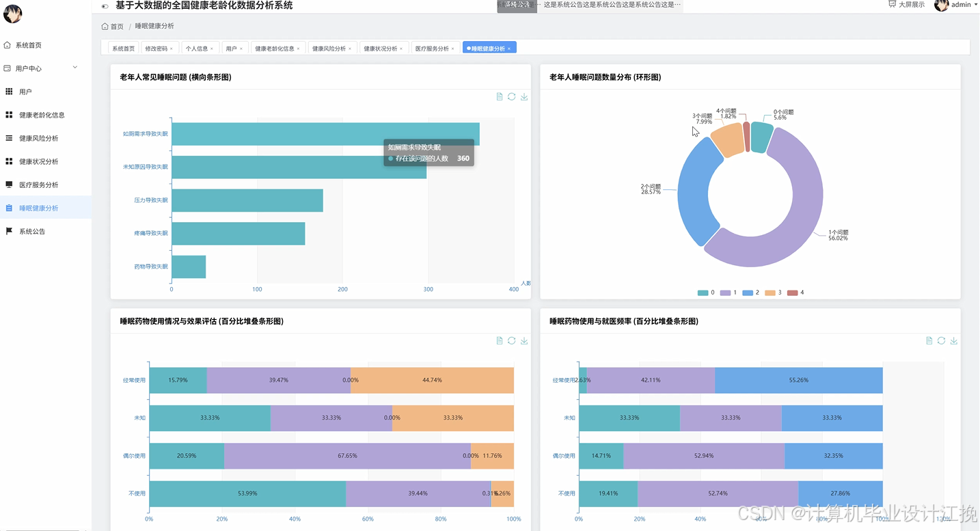This screenshot has height=531, width=980.
Task: Toggle legend series 0 in the donut chart
Action: point(706,292)
